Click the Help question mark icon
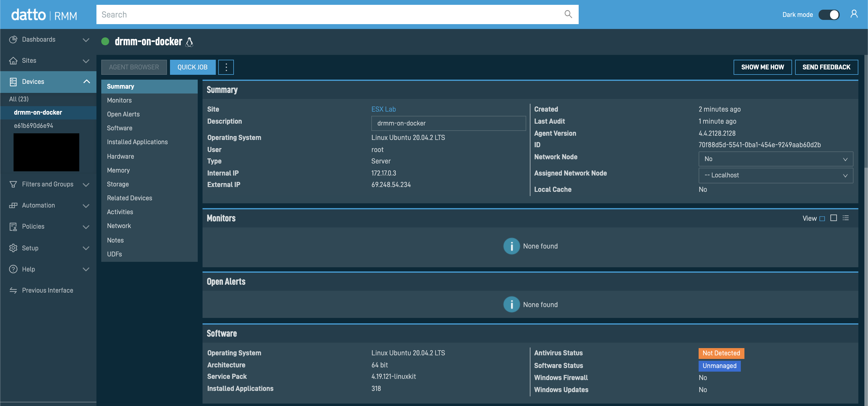 [x=13, y=269]
